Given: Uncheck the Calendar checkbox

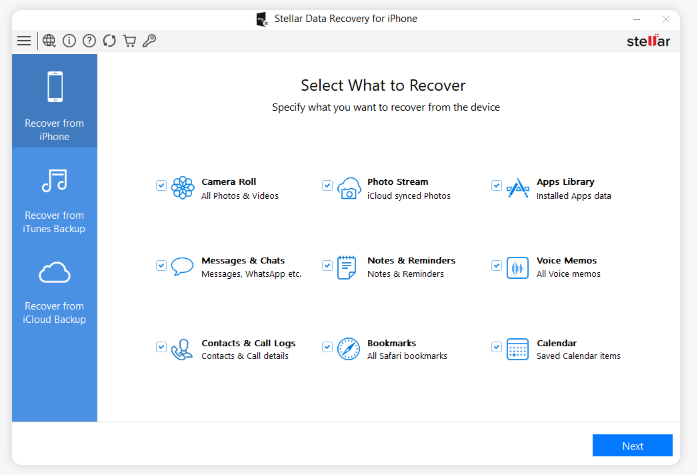Looking at the screenshot, I should click(497, 347).
